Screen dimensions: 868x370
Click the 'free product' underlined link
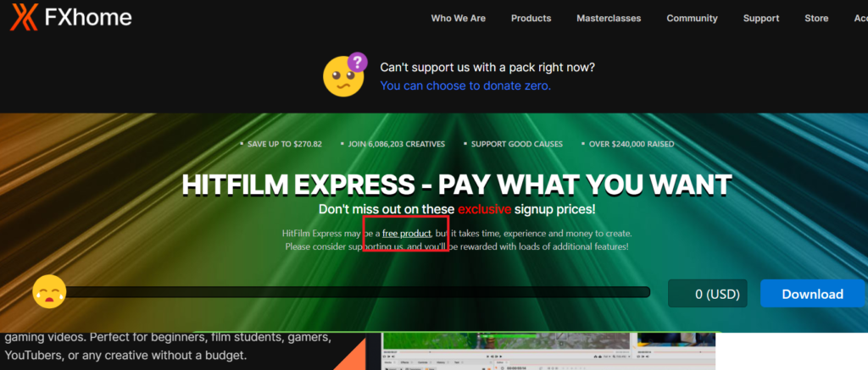pyautogui.click(x=406, y=234)
